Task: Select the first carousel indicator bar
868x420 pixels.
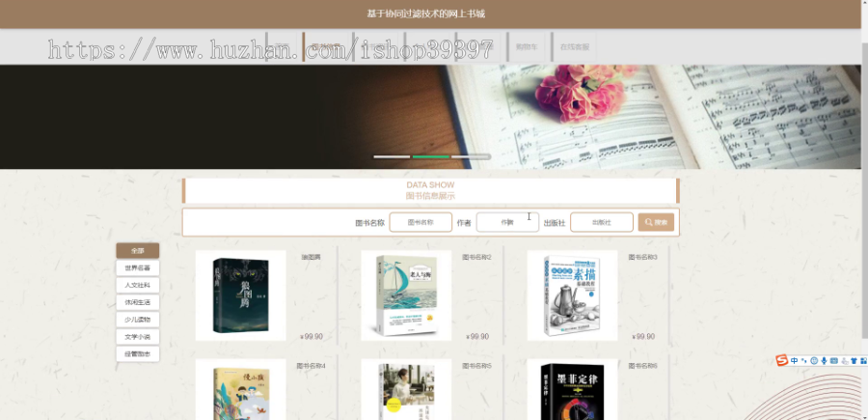Action: click(x=392, y=156)
